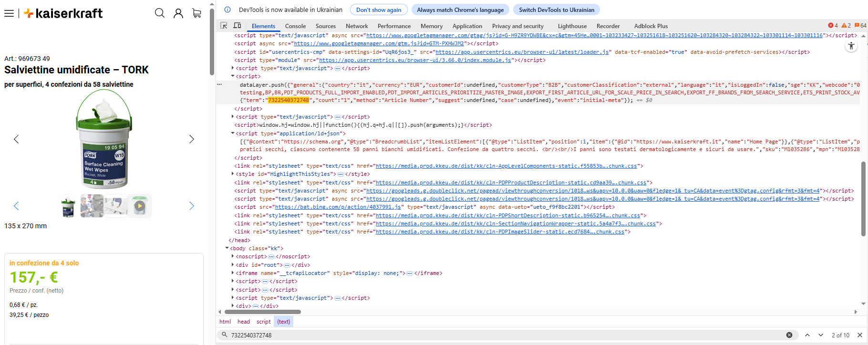Viewport: 868px width, 345px height.
Task: Expand the style HighlightThisStyles node
Action: point(233,174)
